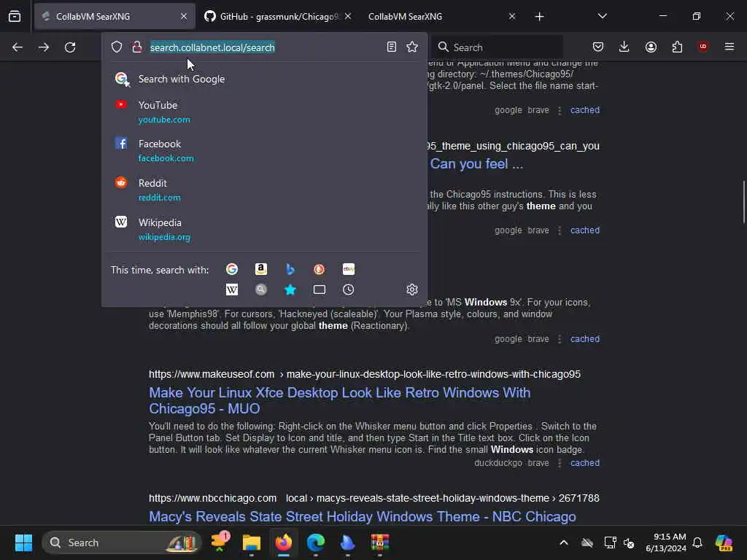
Task: Bookmark this page with the star
Action: (x=412, y=47)
